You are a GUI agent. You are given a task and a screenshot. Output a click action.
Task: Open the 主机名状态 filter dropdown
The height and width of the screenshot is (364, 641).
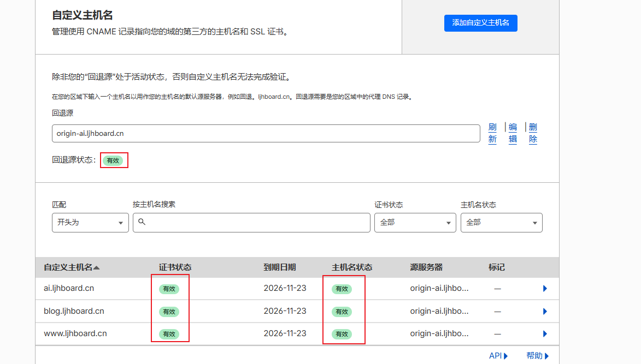(501, 223)
